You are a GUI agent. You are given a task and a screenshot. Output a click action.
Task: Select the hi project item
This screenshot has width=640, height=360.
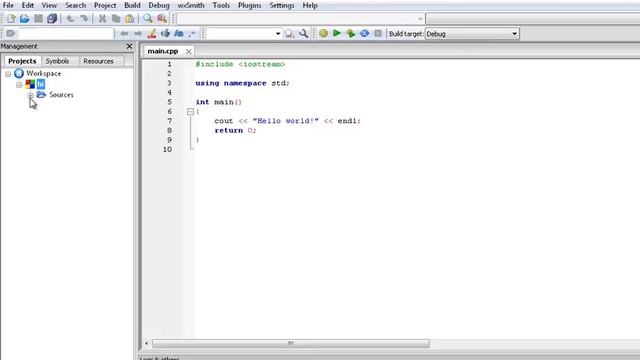point(40,84)
